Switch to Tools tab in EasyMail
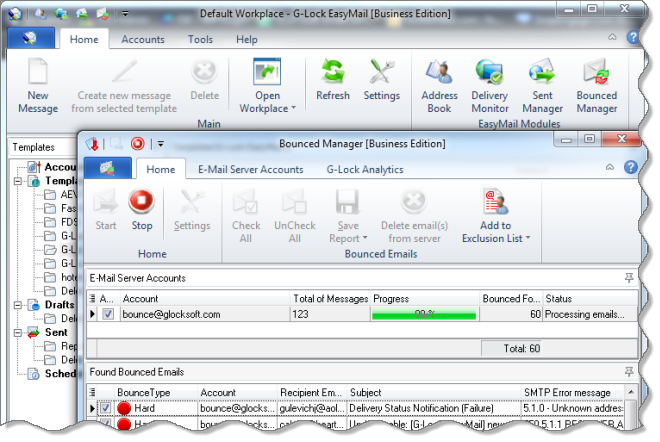The image size is (660, 442). point(200,39)
